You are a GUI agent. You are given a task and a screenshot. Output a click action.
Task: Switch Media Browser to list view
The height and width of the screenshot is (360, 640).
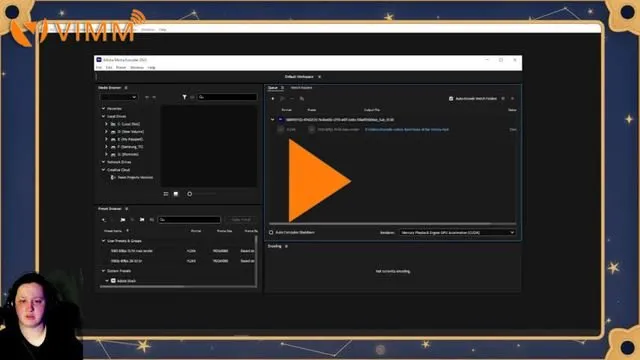(166, 194)
